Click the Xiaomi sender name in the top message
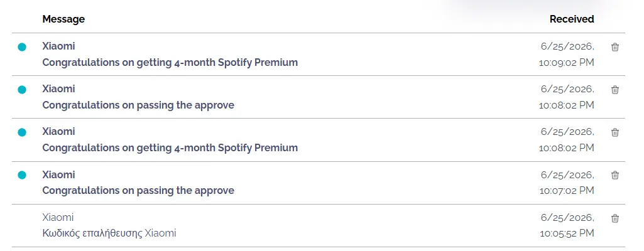The height and width of the screenshot is (251, 644). (x=58, y=46)
